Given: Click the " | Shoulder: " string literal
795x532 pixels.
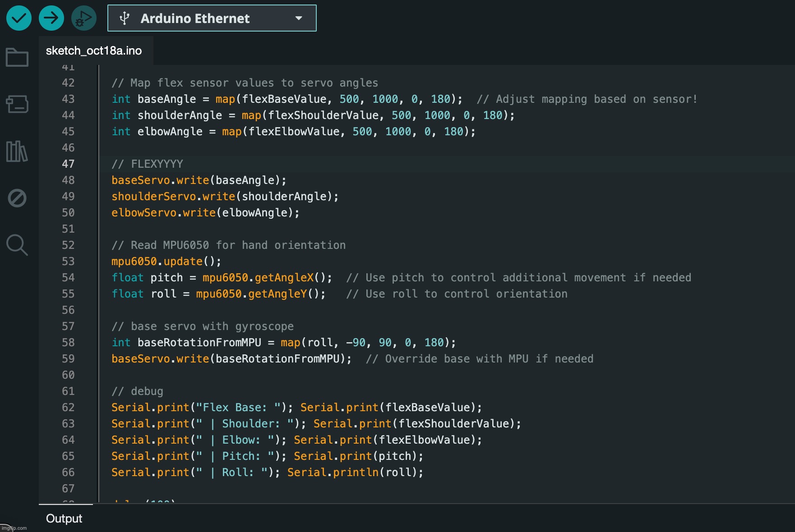Looking at the screenshot, I should tap(245, 424).
